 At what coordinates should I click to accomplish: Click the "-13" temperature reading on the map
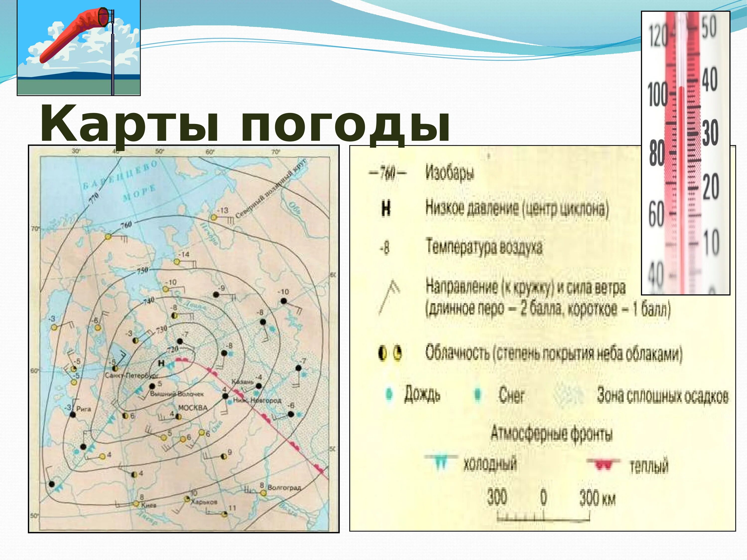coord(223,210)
